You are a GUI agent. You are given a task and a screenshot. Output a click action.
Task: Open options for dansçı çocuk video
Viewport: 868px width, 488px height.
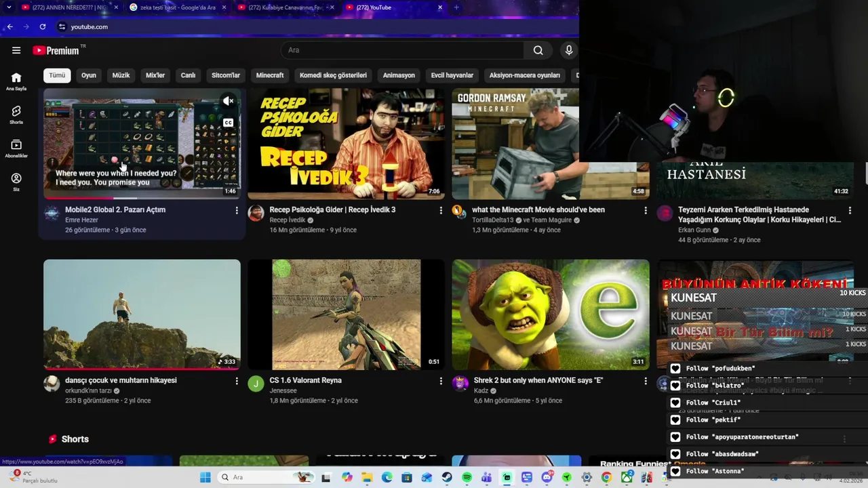coord(236,382)
